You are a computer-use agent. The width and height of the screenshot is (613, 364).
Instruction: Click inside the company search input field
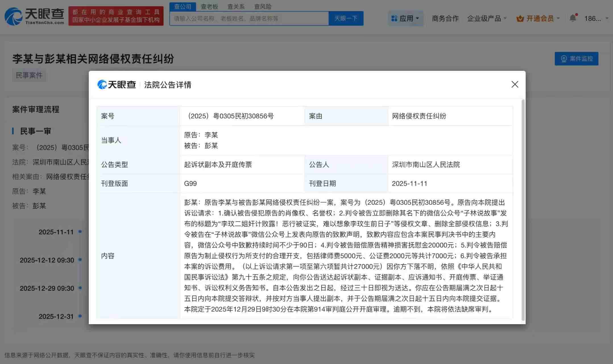[247, 18]
